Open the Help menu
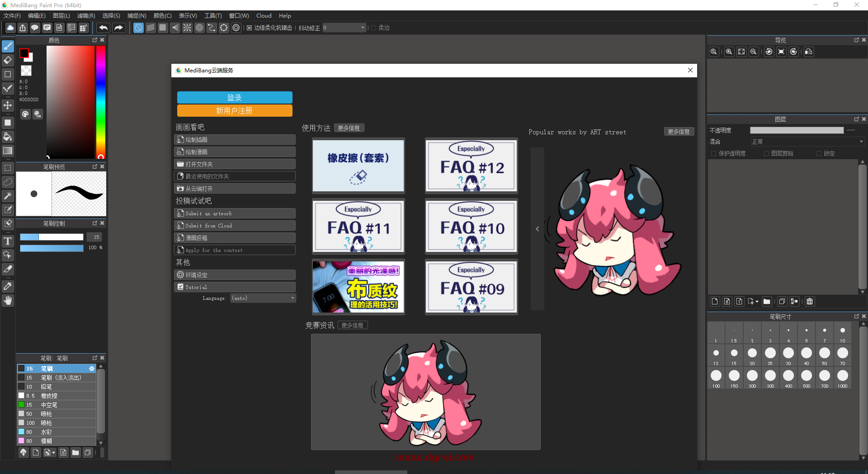Image resolution: width=868 pixels, height=474 pixels. pyautogui.click(x=285, y=16)
